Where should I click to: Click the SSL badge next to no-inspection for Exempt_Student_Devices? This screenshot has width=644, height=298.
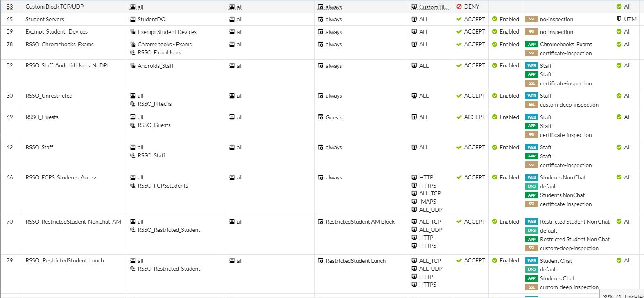tap(531, 32)
